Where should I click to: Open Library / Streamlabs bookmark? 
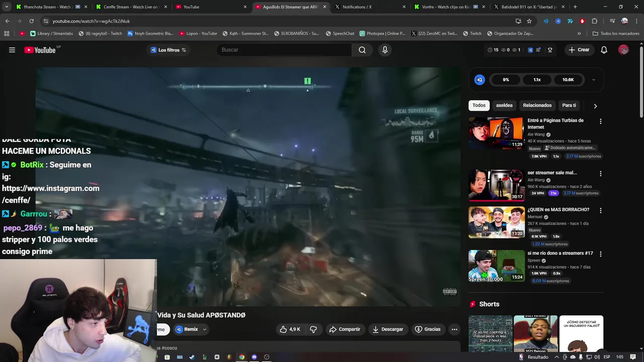pos(51,34)
